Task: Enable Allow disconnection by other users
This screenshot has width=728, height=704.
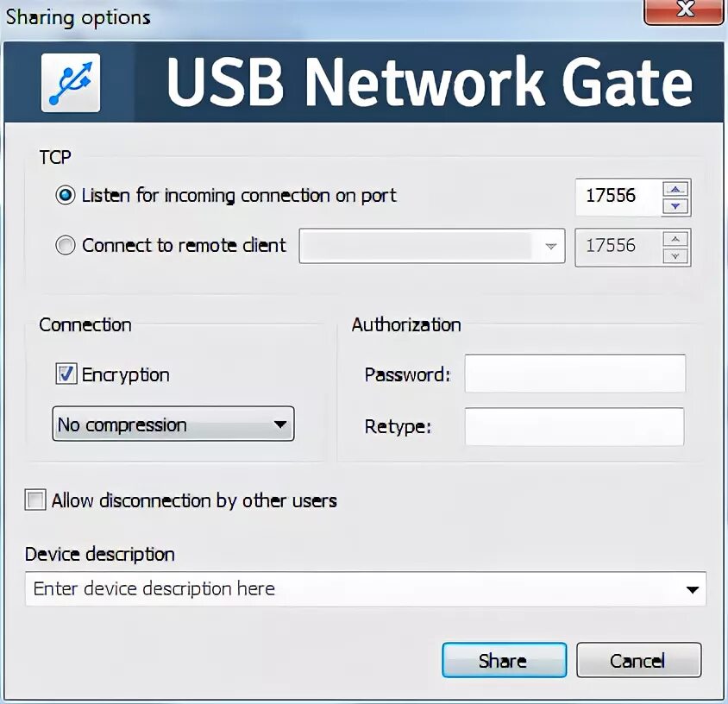Action: [35, 500]
